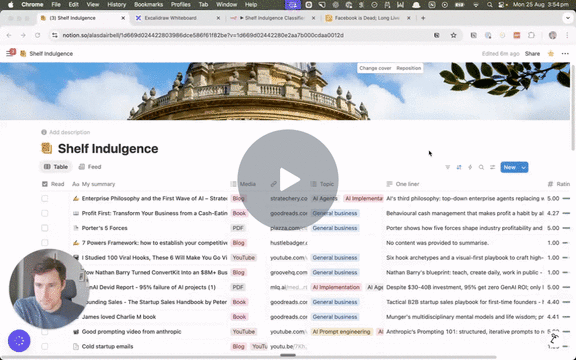Open the page options three-dot menu
The image size is (576, 360).
click(x=565, y=54)
